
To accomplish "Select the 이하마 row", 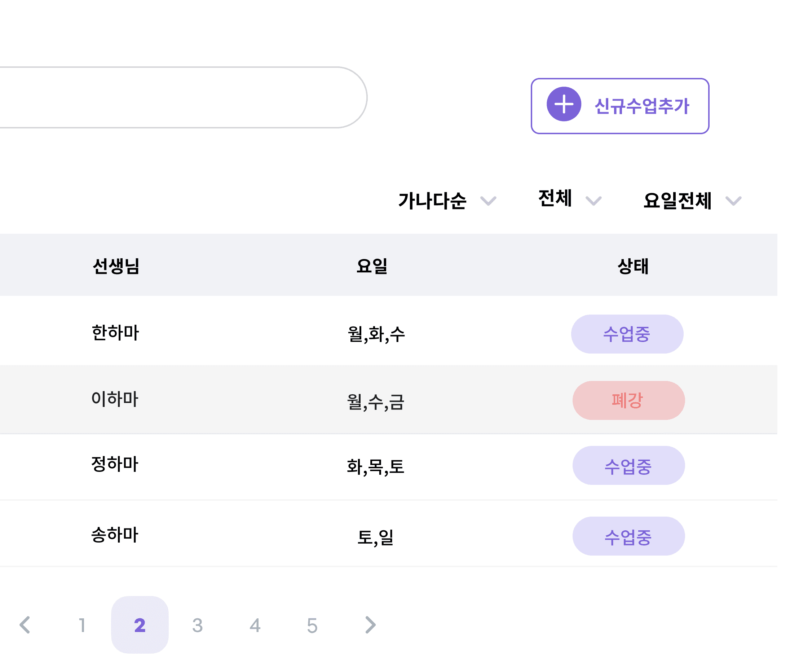I will (x=270, y=400).
